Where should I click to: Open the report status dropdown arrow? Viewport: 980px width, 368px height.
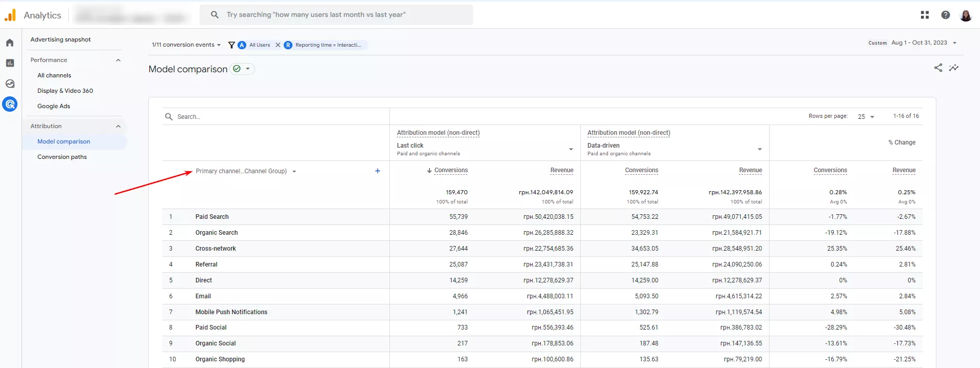[248, 69]
